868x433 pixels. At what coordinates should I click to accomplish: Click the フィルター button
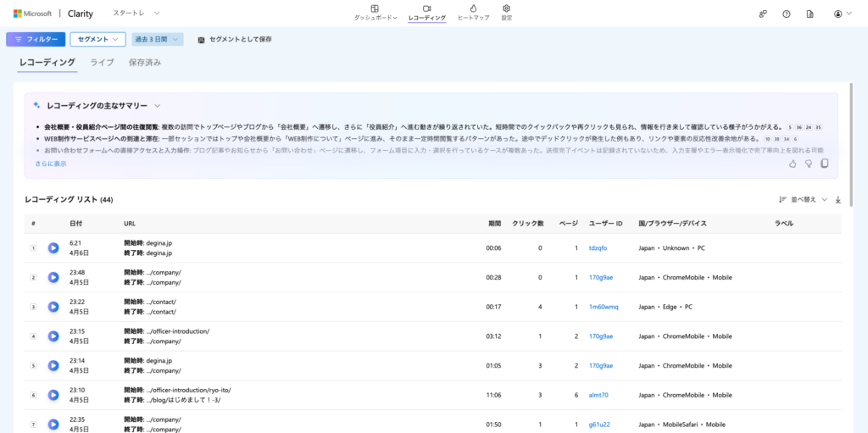coord(36,39)
